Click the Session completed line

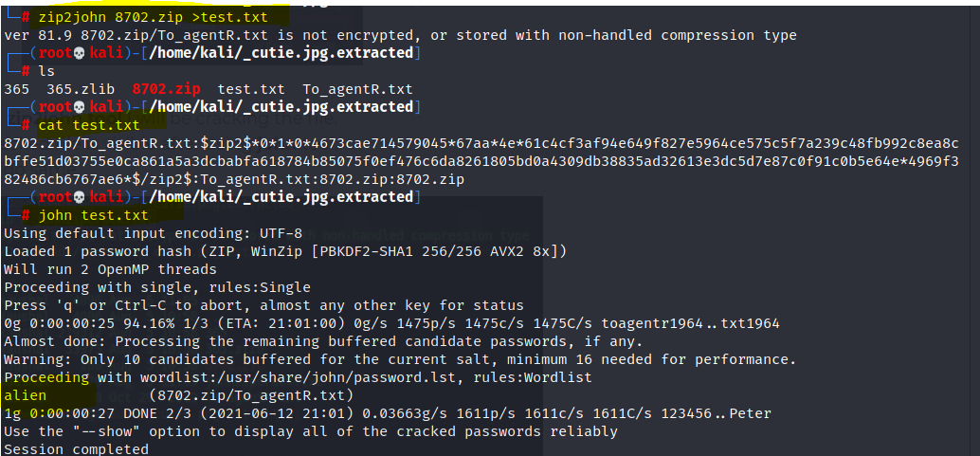(76, 449)
